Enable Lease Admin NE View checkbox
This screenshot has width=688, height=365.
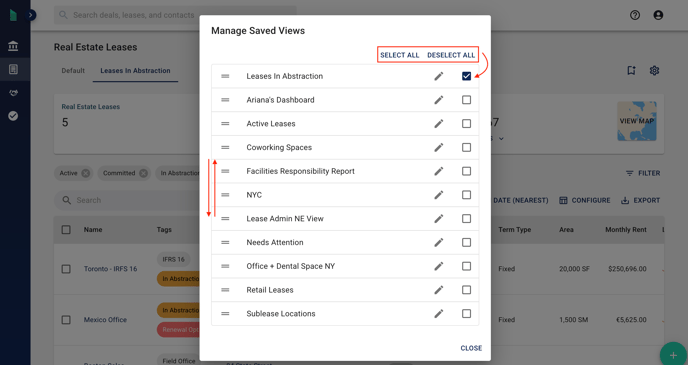click(466, 218)
